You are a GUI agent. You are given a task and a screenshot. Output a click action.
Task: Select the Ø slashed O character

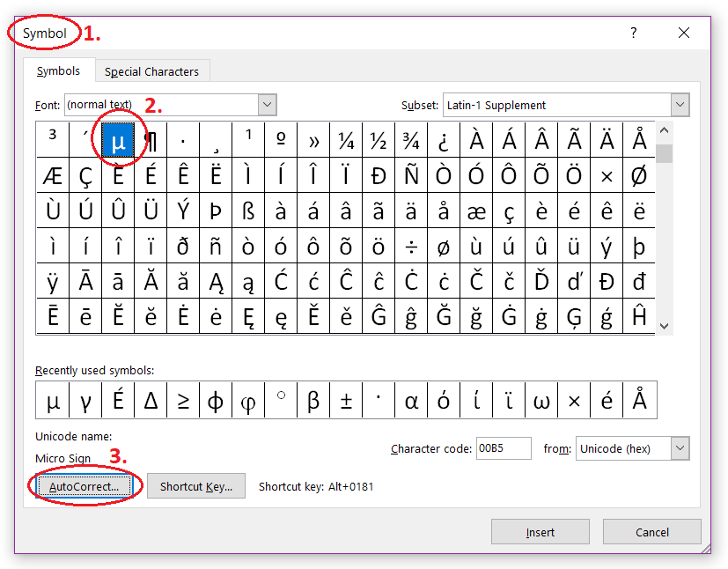click(x=639, y=175)
